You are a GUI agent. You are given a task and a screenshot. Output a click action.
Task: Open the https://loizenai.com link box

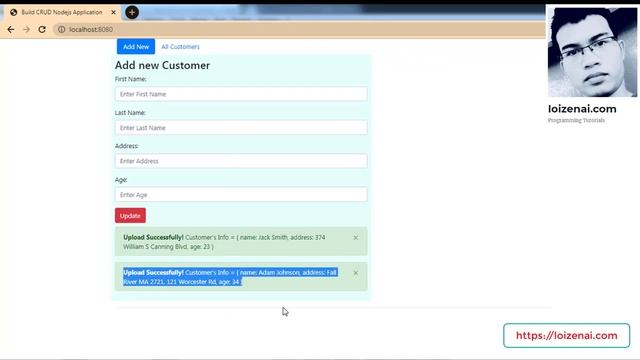567,336
